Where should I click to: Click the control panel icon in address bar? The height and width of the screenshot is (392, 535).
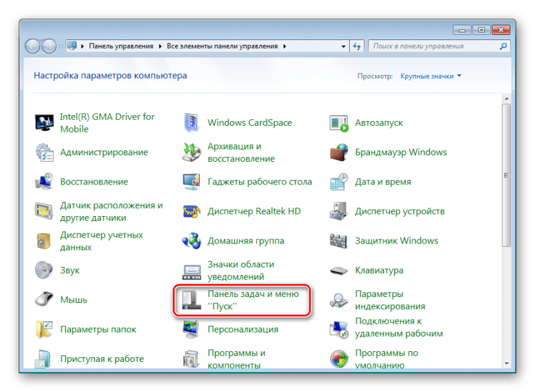tap(72, 45)
